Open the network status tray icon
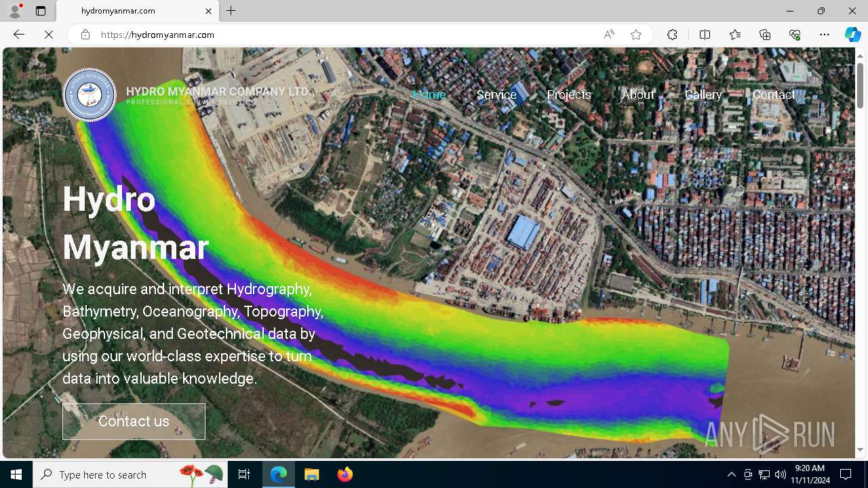Viewport: 868px width, 488px height. coord(764,474)
